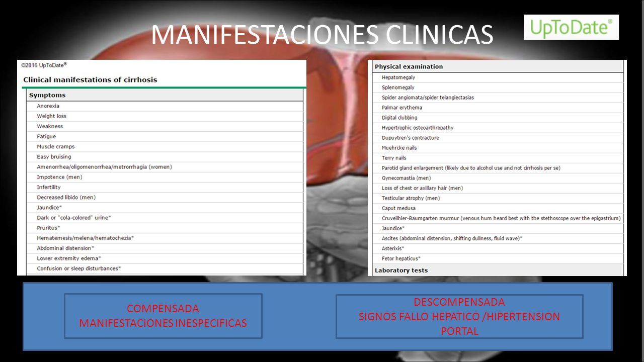Select the Asterixis row

coord(498,248)
